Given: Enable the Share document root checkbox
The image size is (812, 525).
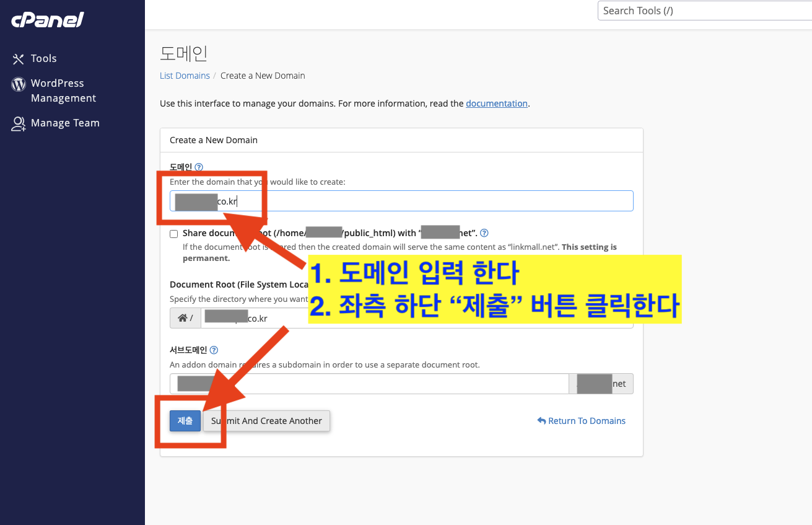Looking at the screenshot, I should tap(173, 234).
